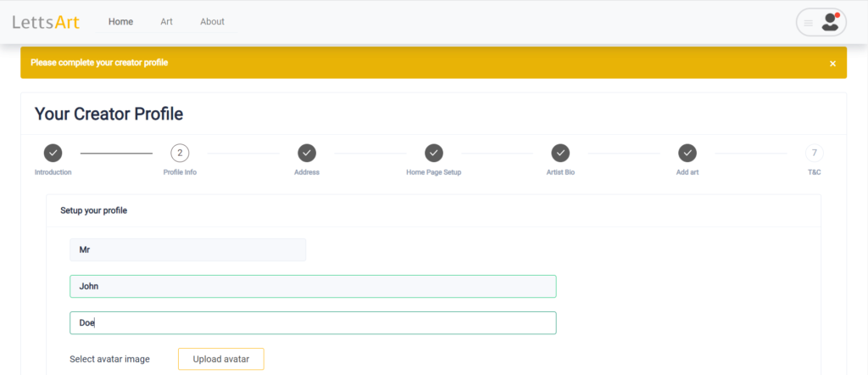Viewport: 868px width, 375px height.
Task: Click the Setup your profile heading
Action: tap(93, 210)
